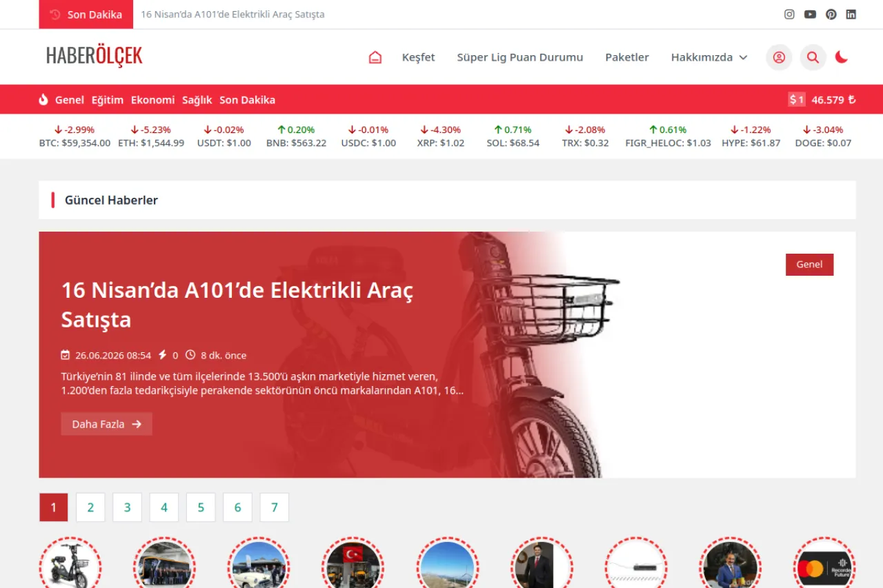Open the search magnifier icon

pyautogui.click(x=813, y=57)
